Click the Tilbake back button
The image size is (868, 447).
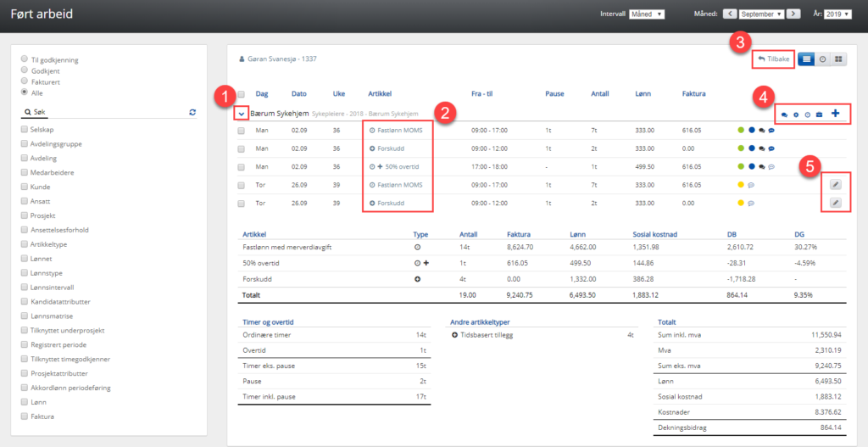[772, 59]
